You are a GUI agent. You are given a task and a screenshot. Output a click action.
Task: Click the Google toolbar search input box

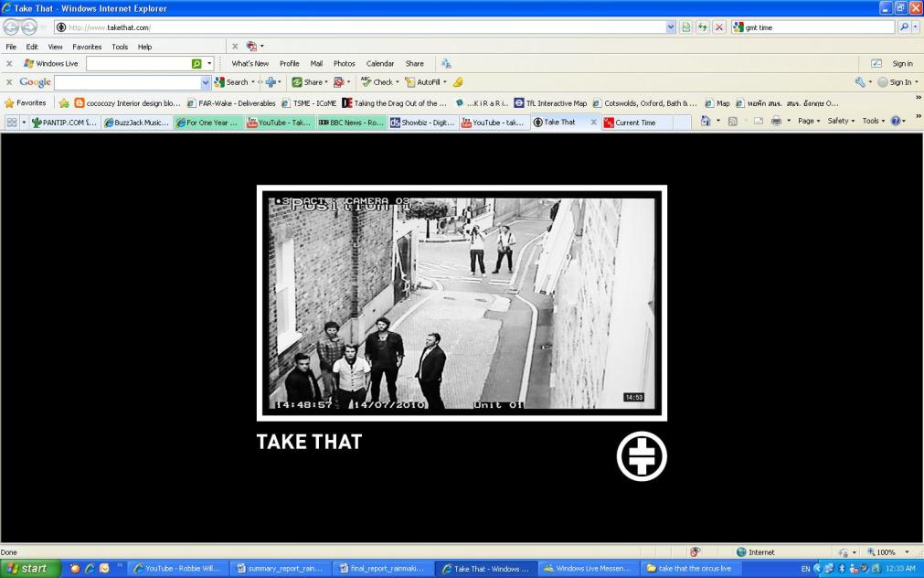(128, 82)
